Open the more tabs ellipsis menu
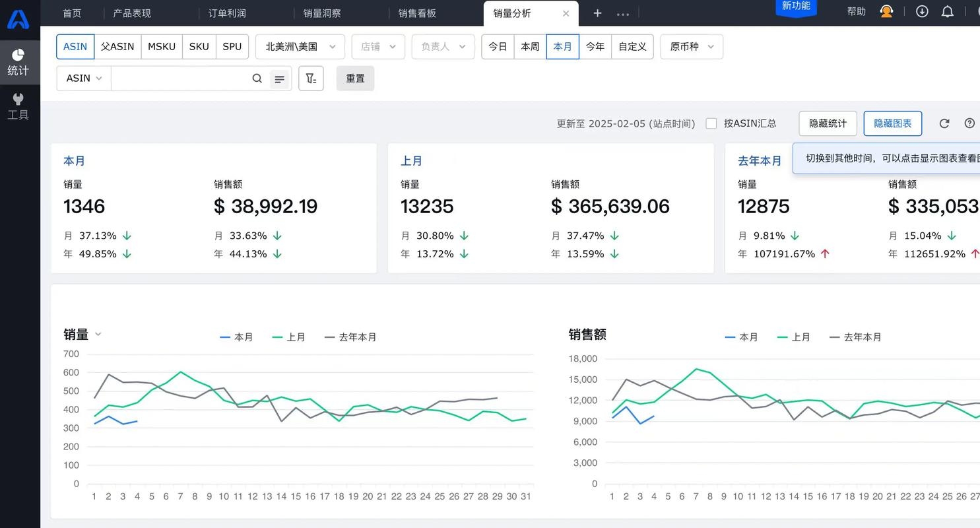Image resolution: width=980 pixels, height=528 pixels. [622, 14]
